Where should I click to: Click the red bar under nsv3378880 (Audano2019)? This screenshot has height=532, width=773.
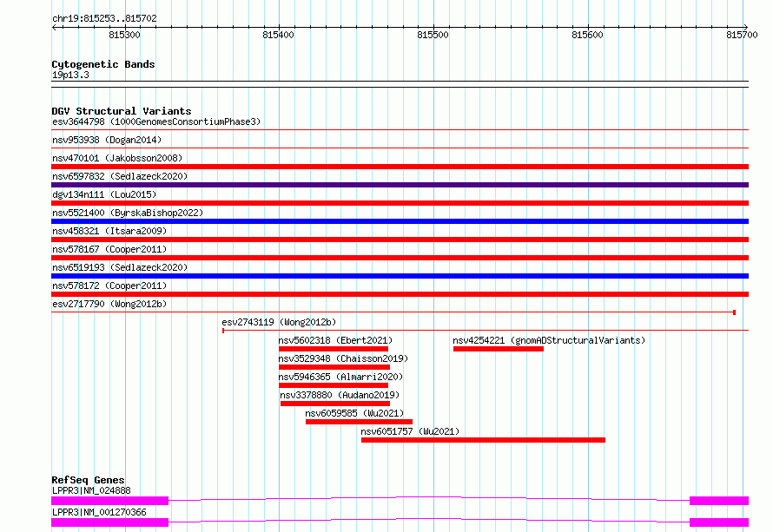pos(335,404)
